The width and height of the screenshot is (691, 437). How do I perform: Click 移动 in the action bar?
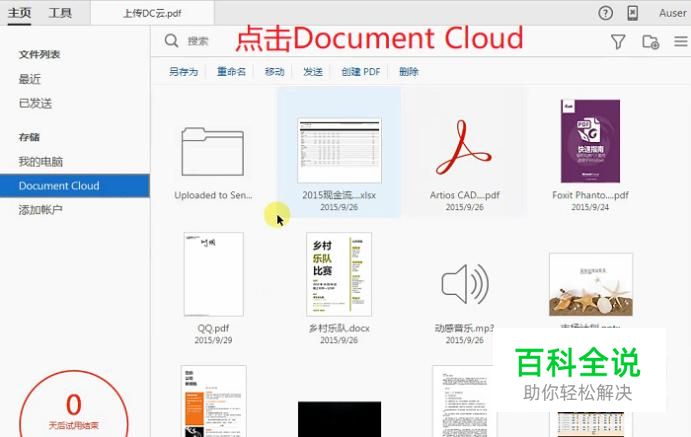tap(274, 71)
